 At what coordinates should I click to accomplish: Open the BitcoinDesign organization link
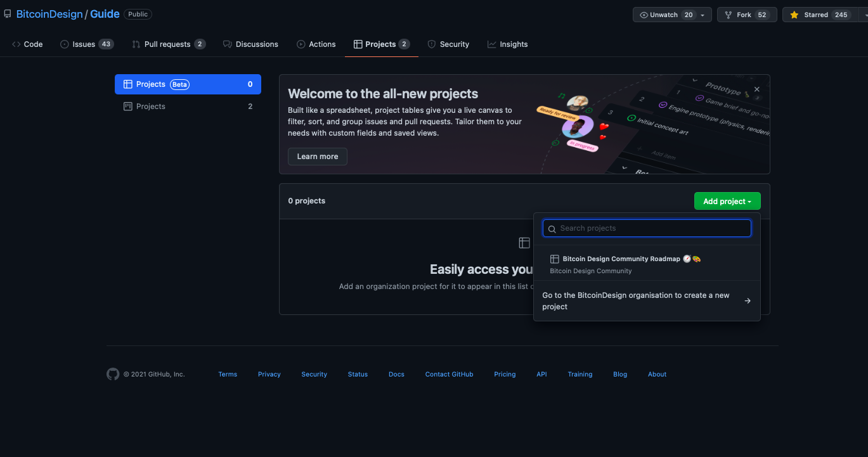(49, 14)
